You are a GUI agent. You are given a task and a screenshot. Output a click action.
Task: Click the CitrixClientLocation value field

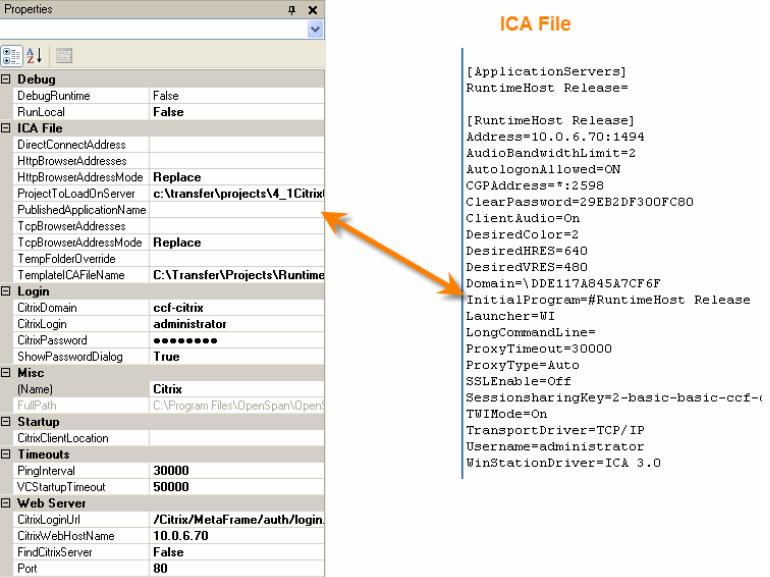237,438
